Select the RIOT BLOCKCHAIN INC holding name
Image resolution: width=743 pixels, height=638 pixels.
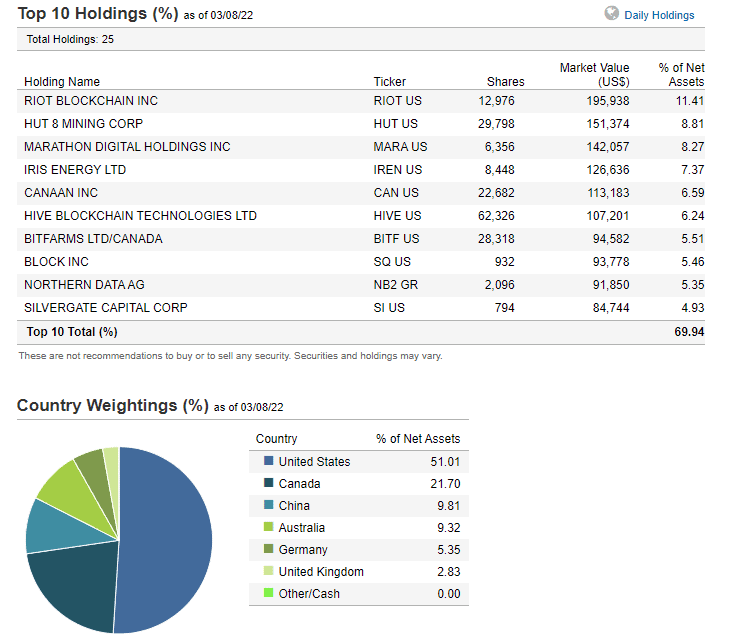tap(91, 101)
